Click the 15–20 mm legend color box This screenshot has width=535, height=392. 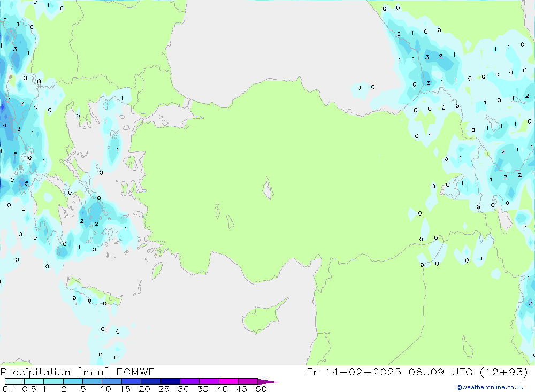[131, 381]
